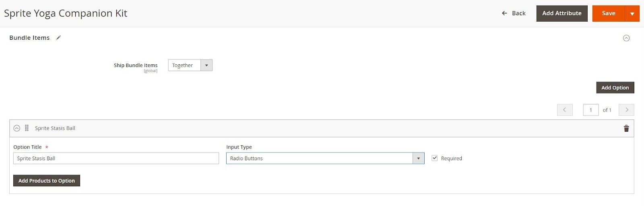
Task: Open the Save button dropdown arrow
Action: pos(632,13)
